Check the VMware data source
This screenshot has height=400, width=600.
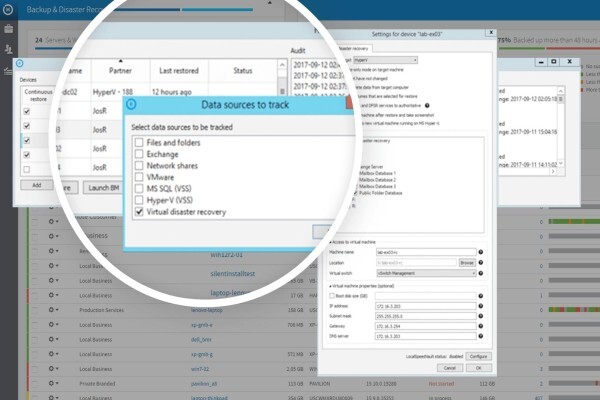coord(139,177)
